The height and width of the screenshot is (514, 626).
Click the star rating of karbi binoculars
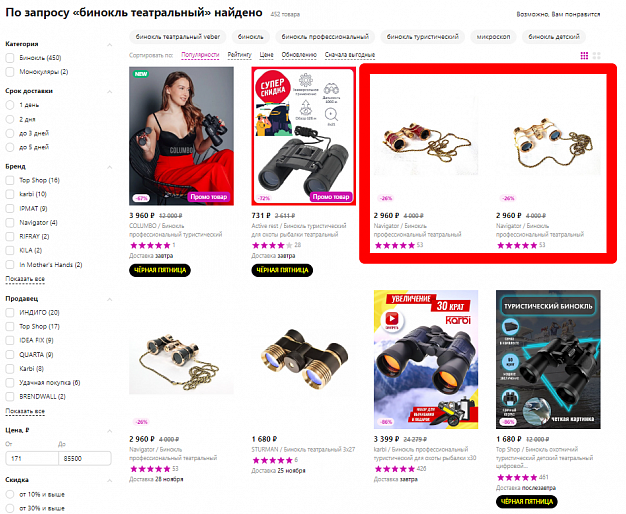click(394, 469)
